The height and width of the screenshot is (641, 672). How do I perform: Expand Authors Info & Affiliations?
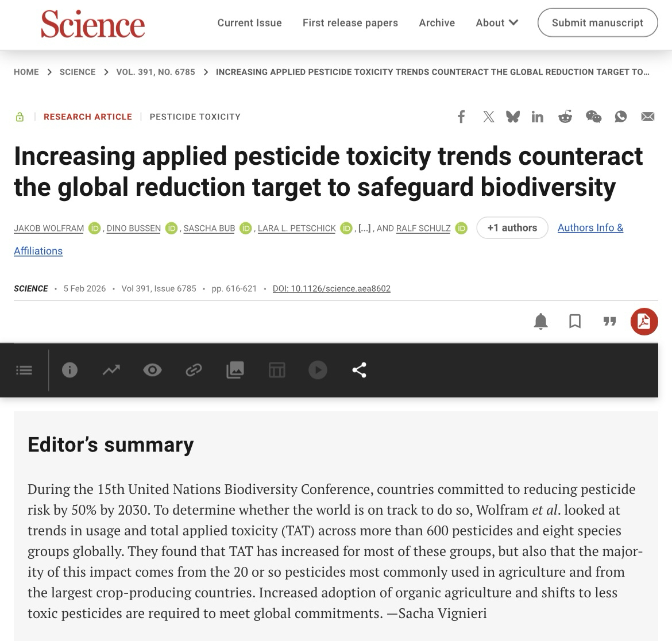point(590,228)
